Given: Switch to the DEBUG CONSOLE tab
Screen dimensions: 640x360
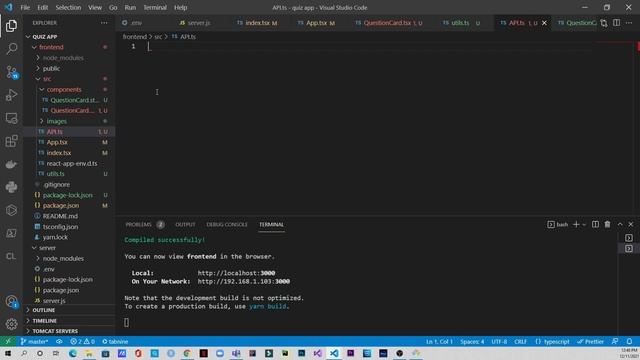Looking at the screenshot, I should 227,224.
